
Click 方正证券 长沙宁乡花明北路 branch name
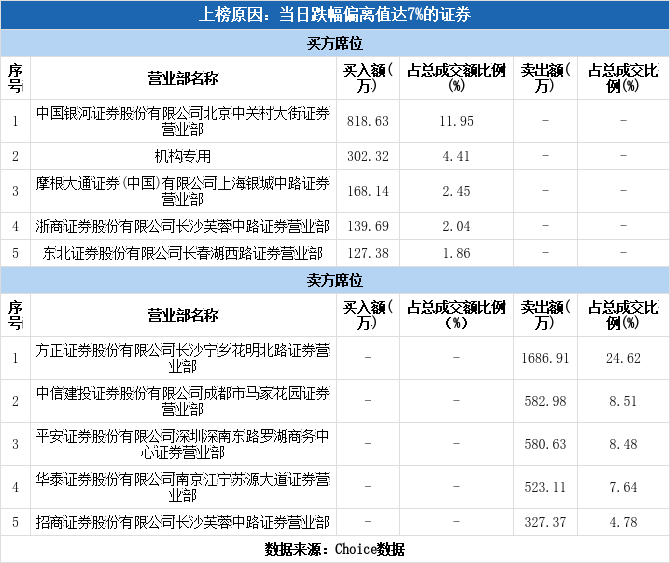tap(183, 358)
